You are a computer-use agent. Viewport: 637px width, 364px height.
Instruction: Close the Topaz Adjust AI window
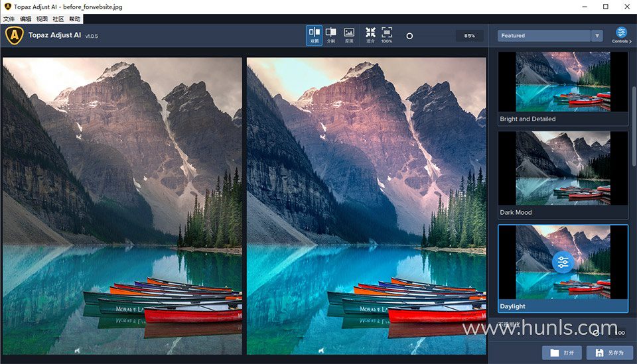(x=627, y=7)
